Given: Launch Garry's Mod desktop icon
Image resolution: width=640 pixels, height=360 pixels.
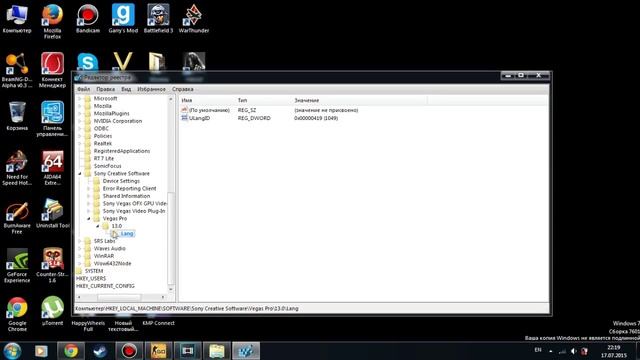Looking at the screenshot, I should point(123,18).
